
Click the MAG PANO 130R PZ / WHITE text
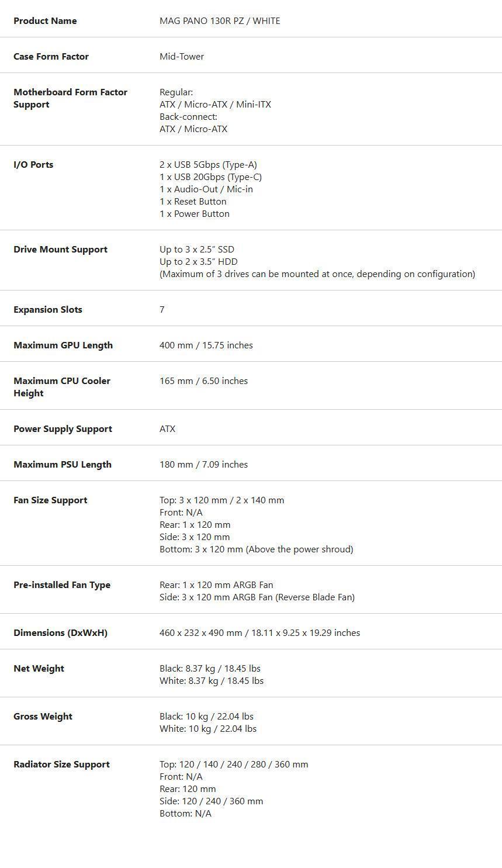[x=219, y=21]
